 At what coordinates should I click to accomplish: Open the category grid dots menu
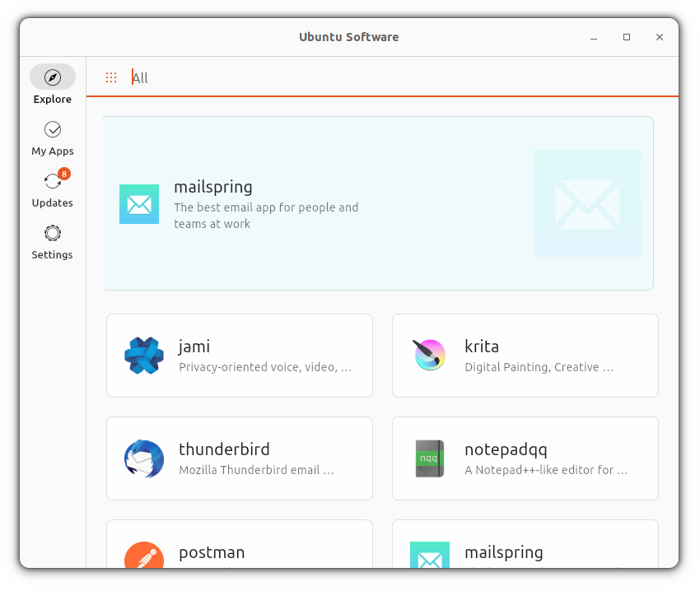(x=111, y=77)
